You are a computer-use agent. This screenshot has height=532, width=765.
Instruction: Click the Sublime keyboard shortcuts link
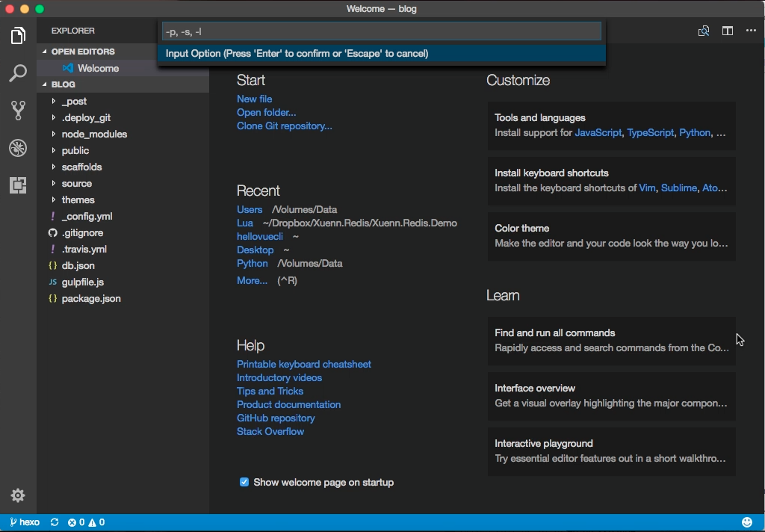[x=678, y=188]
